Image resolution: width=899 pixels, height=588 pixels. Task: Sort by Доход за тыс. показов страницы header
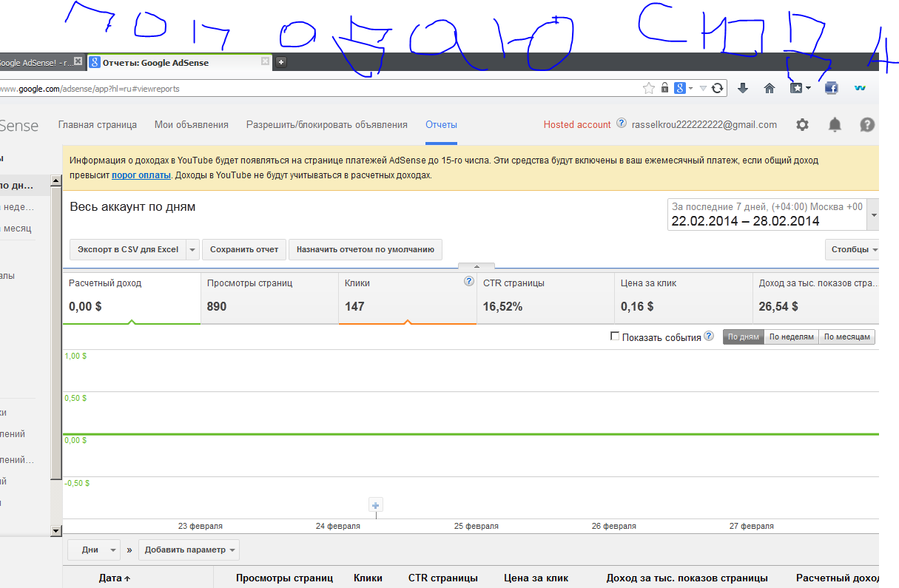pyautogui.click(x=687, y=578)
